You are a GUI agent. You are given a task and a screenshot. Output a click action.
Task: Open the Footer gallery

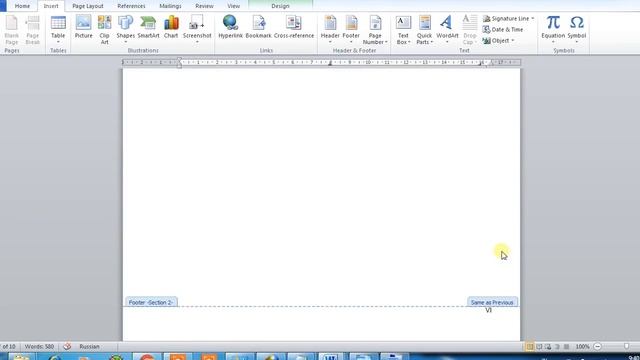tap(351, 30)
